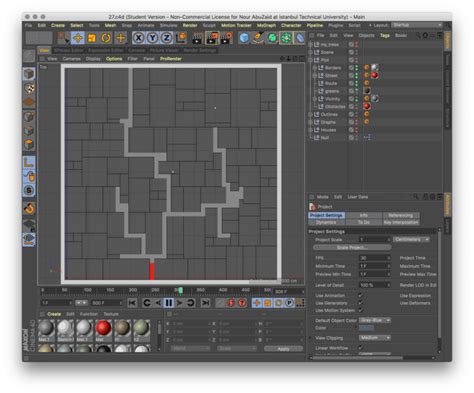Open the Create menu in menu bar

58,25
